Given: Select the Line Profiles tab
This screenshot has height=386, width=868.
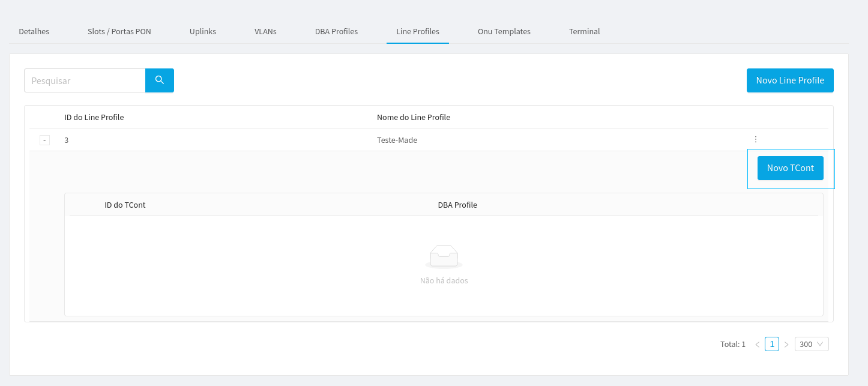Looking at the screenshot, I should [418, 31].
